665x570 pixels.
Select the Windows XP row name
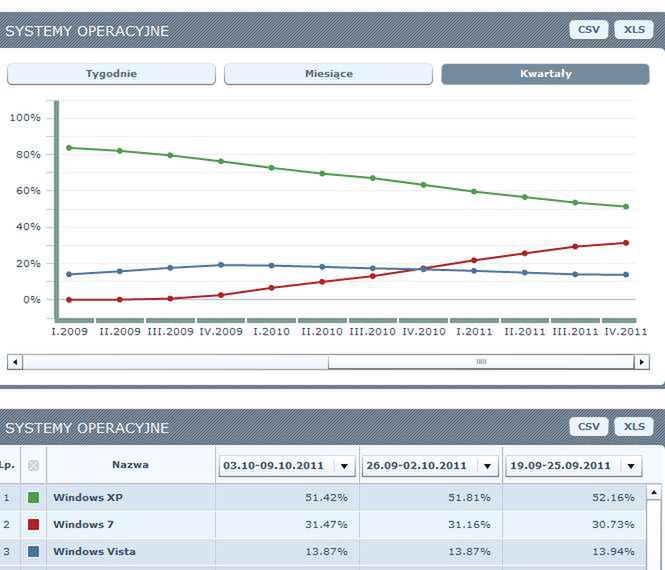(88, 497)
